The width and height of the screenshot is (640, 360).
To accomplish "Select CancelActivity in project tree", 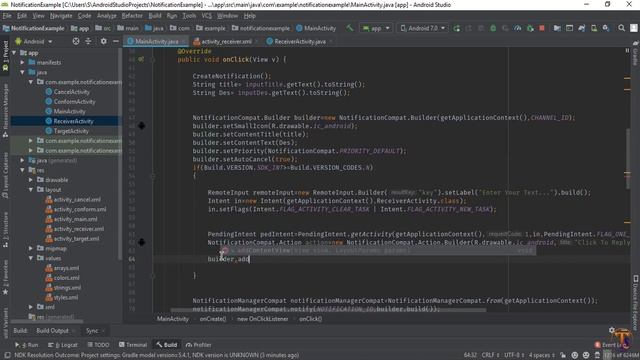I will tap(71, 92).
